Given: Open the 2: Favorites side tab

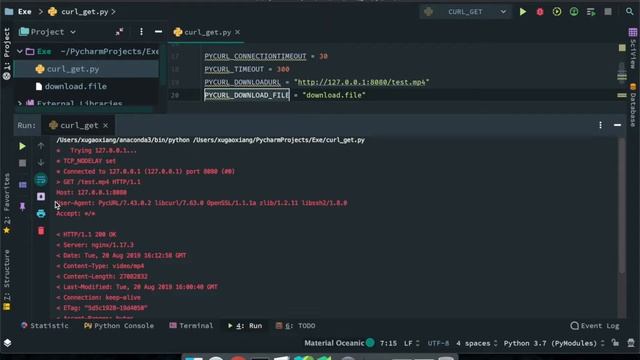Looking at the screenshot, I should click(7, 203).
